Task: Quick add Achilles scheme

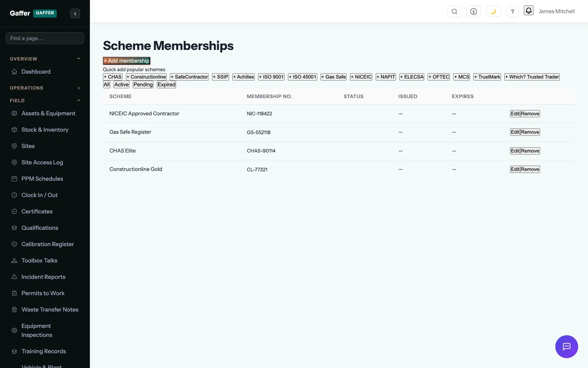Action: [244, 77]
